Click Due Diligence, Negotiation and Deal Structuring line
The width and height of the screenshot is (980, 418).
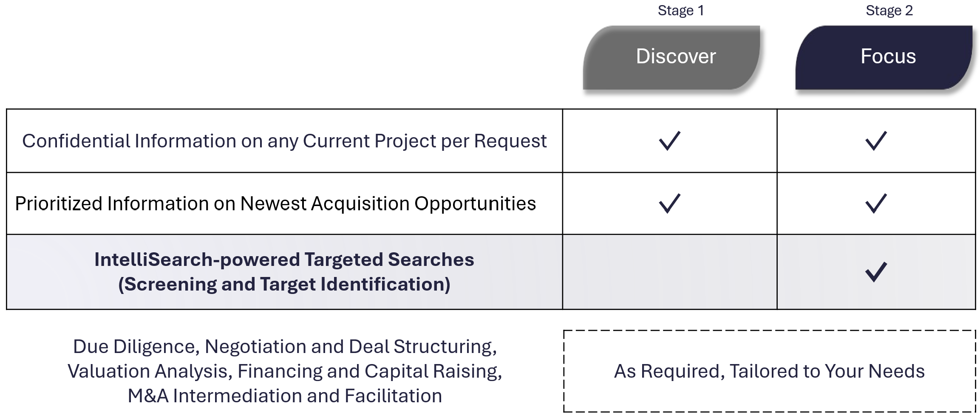pyautogui.click(x=285, y=346)
